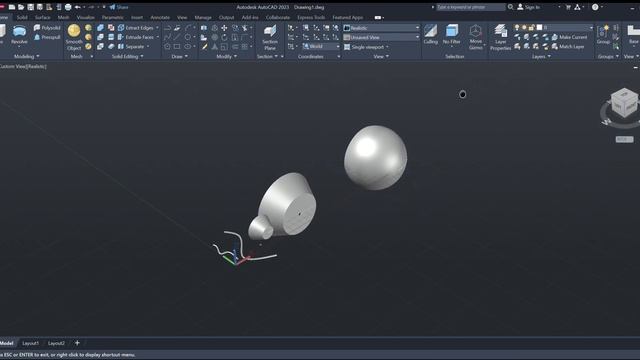
Task: Click the Share button
Action: [x=119, y=7]
